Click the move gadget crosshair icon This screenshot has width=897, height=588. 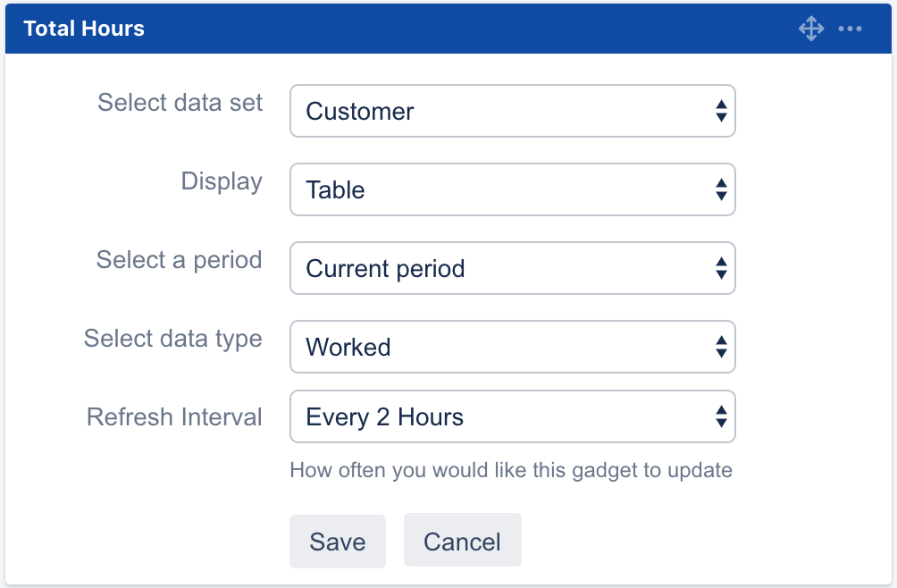pos(810,29)
